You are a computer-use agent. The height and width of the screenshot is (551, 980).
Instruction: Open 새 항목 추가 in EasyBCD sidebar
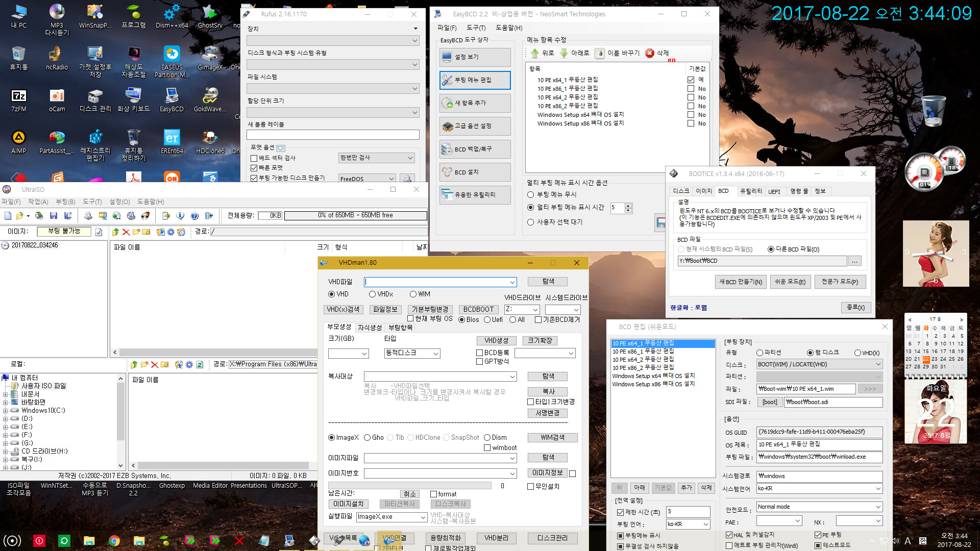click(475, 103)
